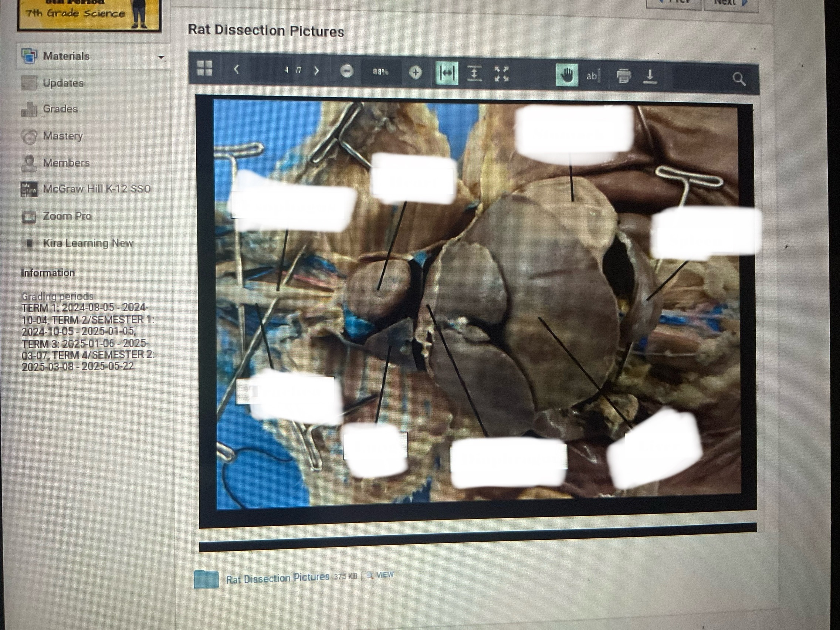Expand the Materials dropdown arrow
Screen dimensions: 840x630
point(161,58)
